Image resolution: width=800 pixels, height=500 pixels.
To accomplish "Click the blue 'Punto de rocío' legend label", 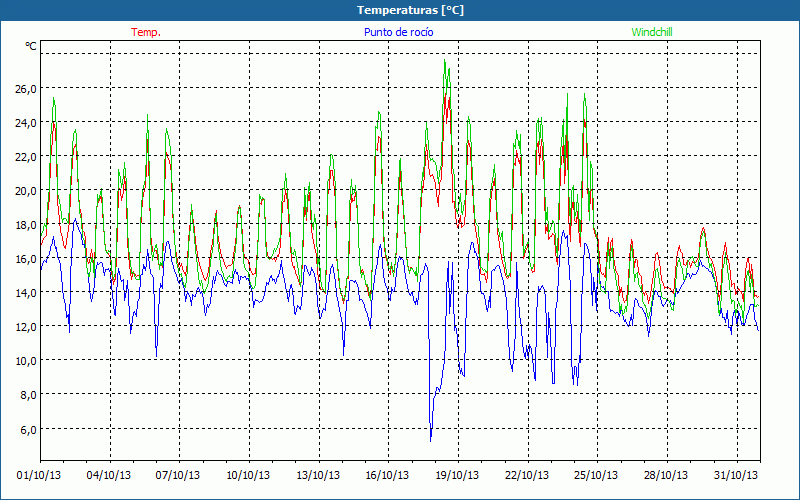I will pos(398,32).
